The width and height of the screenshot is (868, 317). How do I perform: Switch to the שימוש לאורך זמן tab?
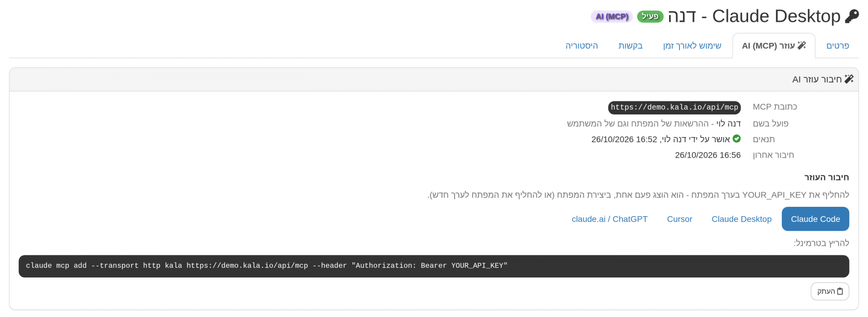click(x=692, y=46)
